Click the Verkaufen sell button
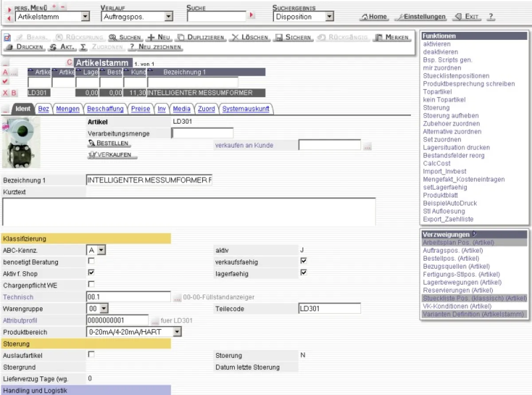Screen dimensions: 532x395 pos(112,155)
